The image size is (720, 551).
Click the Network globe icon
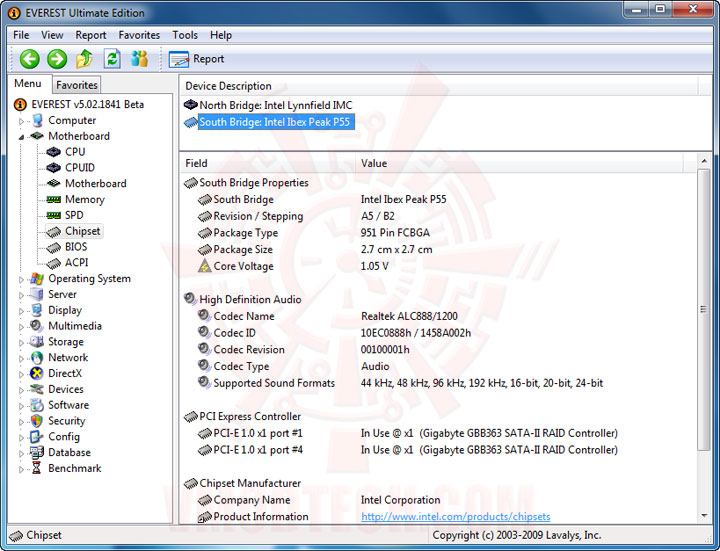(x=37, y=358)
